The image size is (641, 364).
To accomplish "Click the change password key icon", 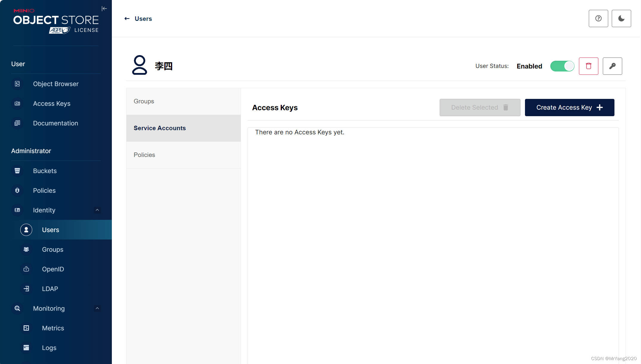I will [612, 66].
